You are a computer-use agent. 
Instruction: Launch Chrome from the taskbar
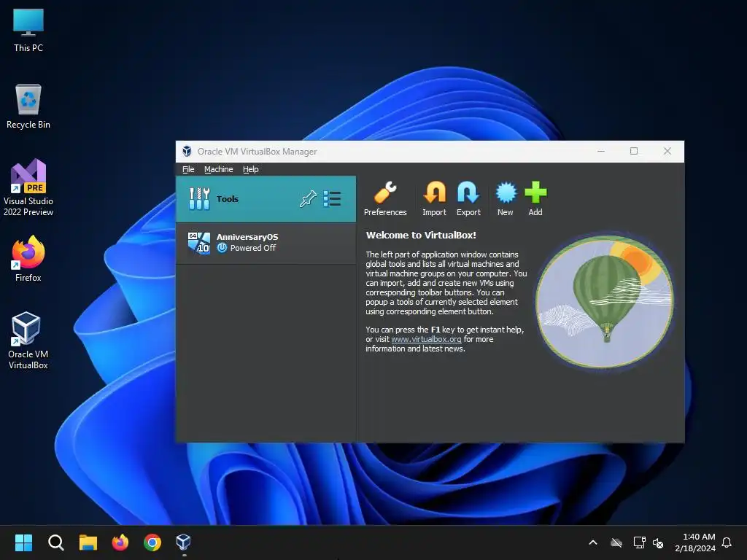152,542
